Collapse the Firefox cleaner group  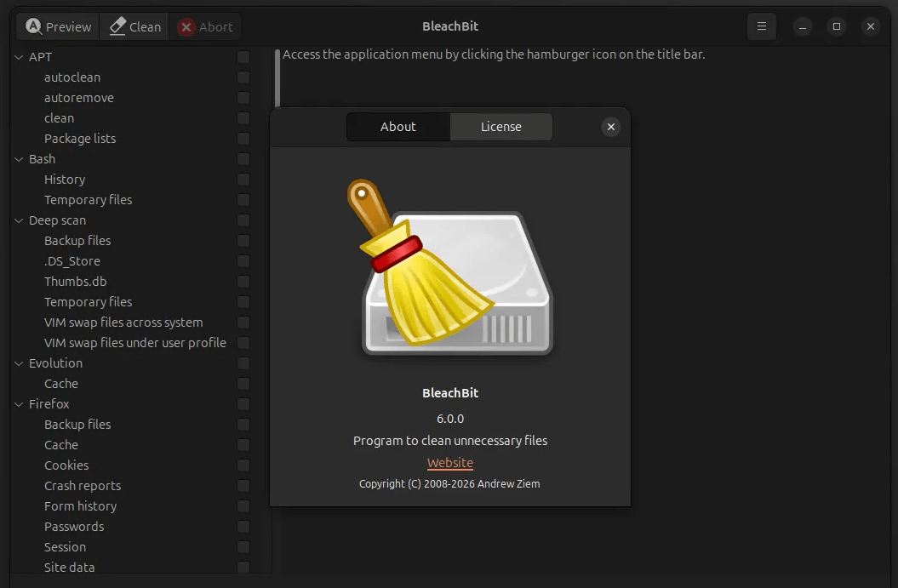(x=20, y=404)
